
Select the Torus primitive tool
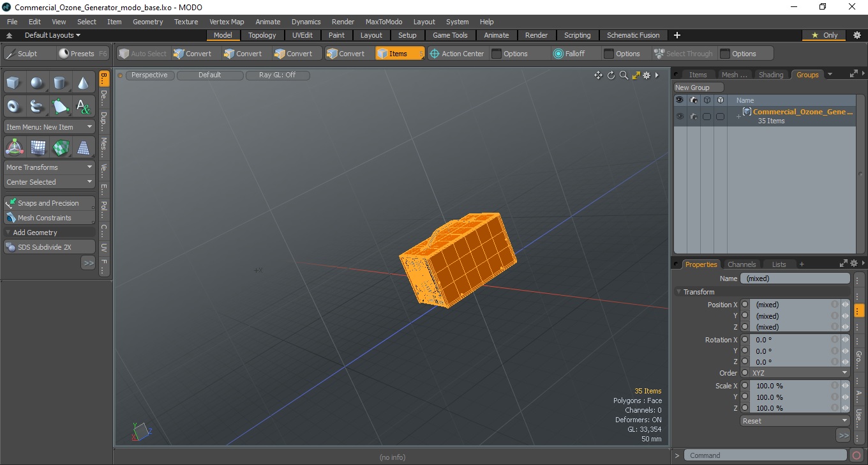pos(14,106)
